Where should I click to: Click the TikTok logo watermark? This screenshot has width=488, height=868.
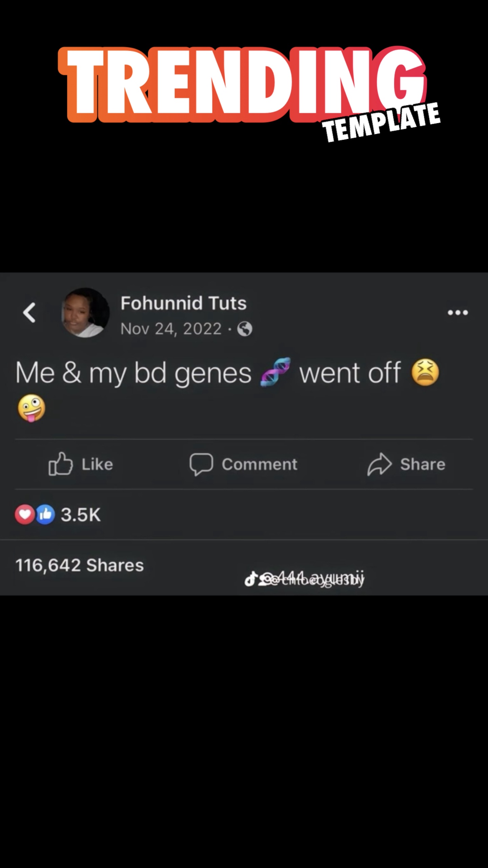[250, 579]
